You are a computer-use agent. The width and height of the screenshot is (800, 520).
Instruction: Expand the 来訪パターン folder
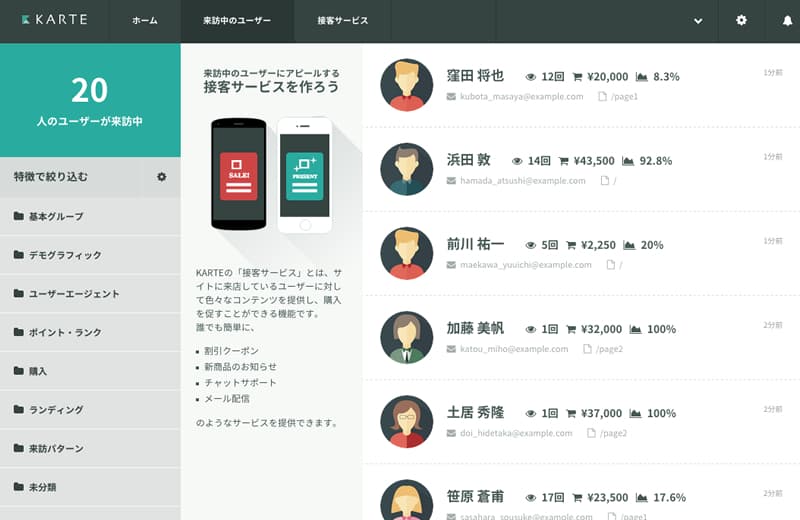click(90, 449)
